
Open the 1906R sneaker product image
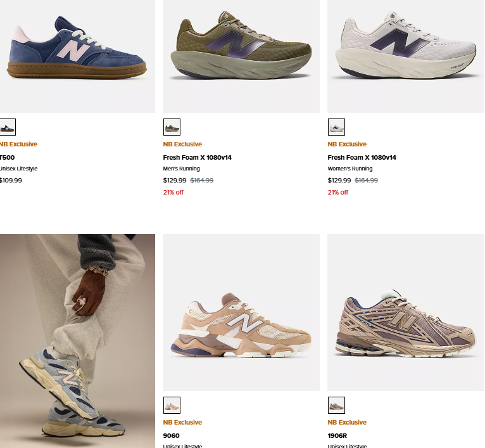(x=406, y=312)
